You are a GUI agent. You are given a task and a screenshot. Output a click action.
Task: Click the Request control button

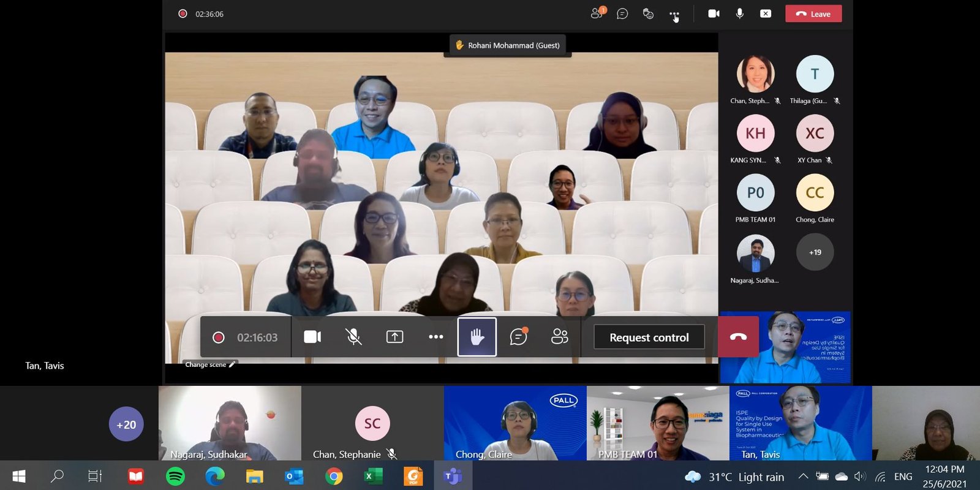[649, 337]
